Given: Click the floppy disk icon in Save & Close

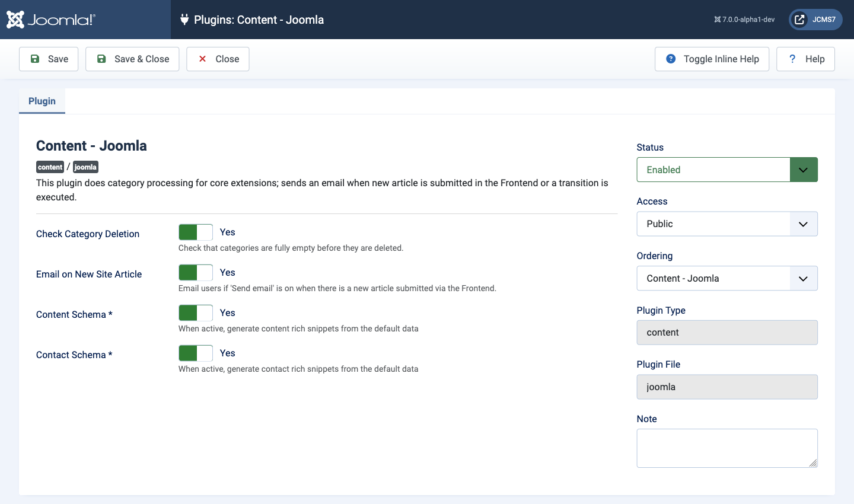Looking at the screenshot, I should 101,59.
